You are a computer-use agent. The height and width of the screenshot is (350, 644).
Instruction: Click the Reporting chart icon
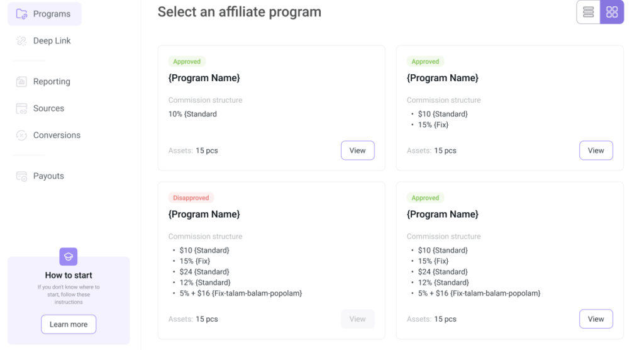click(21, 82)
